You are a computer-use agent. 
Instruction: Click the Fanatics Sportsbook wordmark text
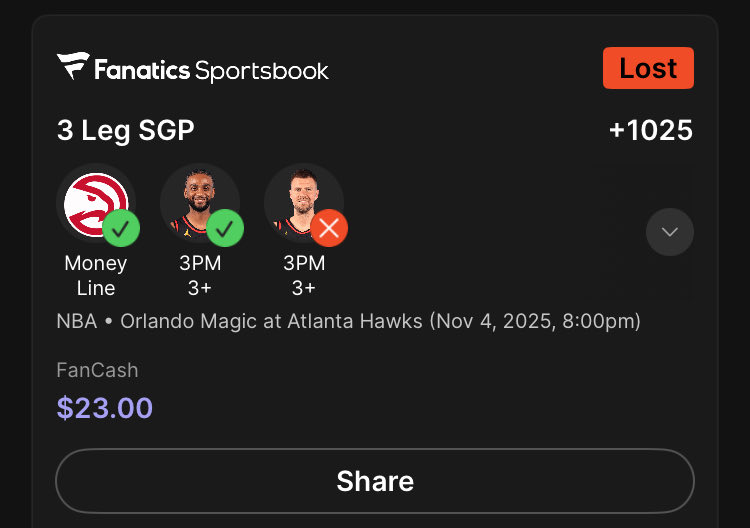[212, 69]
